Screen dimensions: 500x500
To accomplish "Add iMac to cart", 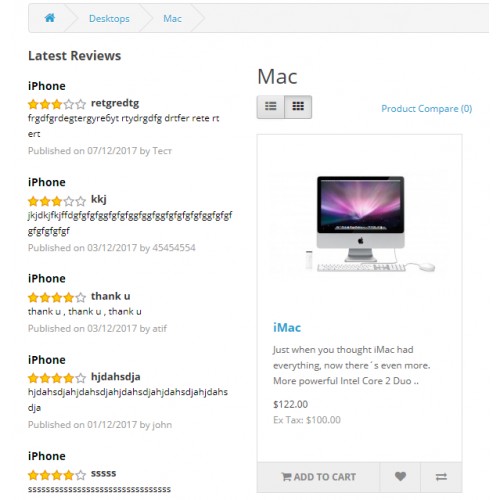I will coord(318,477).
